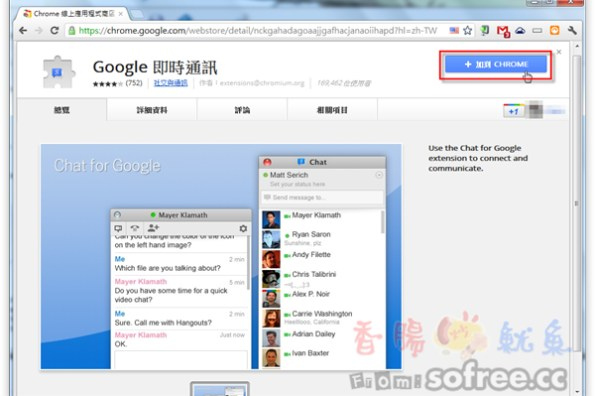
Task: Select the 總覽 tab
Action: tap(61, 110)
